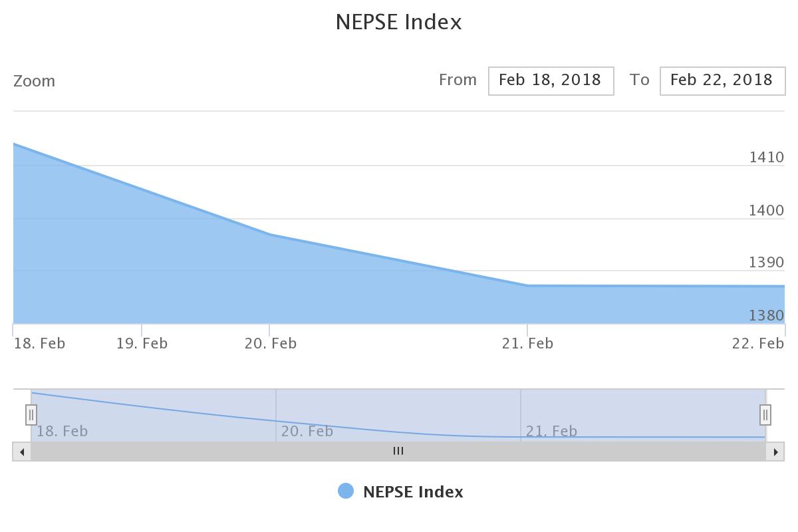Screen dimensions: 798x532
Task: Grab the left navigator range handle
Action: (x=31, y=415)
